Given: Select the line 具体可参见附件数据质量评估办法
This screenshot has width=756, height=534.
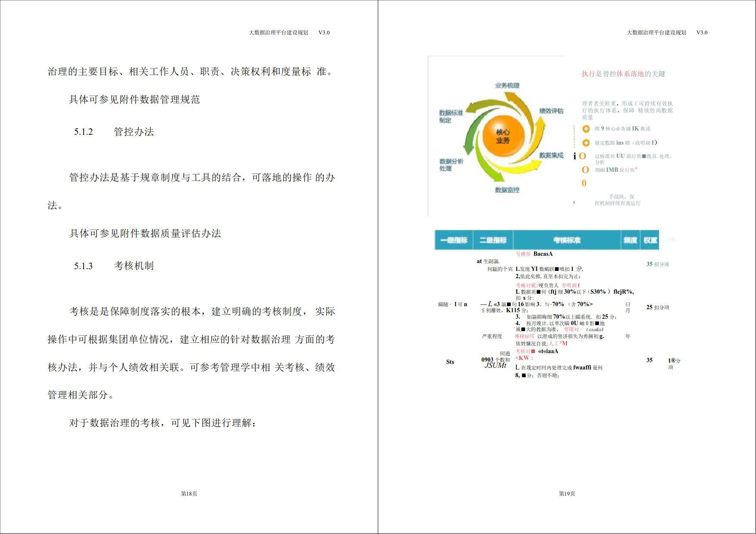Looking at the screenshot, I should click(145, 233).
